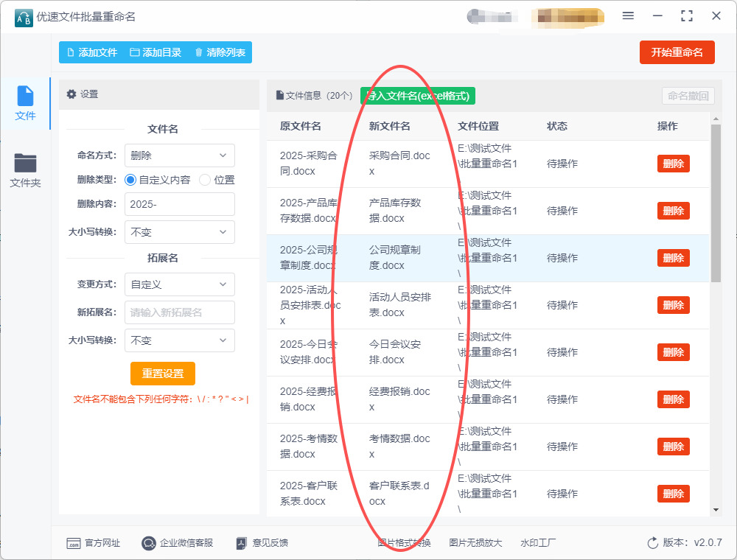Viewport: 737px width, 560px height.
Task: Click the feedback (意见反馈) icon
Action: point(241,543)
